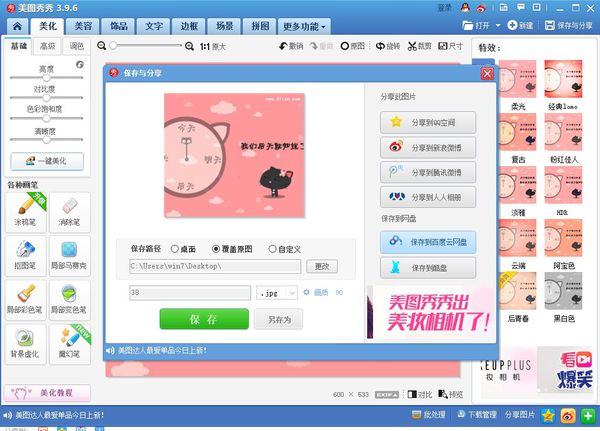Select the 抠图笔 cutout tool
Screen dimensions: 600x431
(x=26, y=256)
